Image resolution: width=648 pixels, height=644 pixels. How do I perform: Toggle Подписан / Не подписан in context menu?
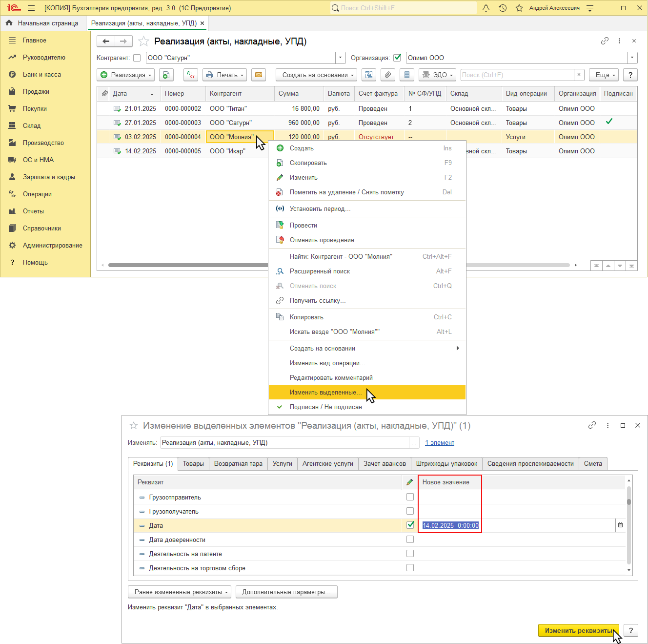click(x=367, y=407)
